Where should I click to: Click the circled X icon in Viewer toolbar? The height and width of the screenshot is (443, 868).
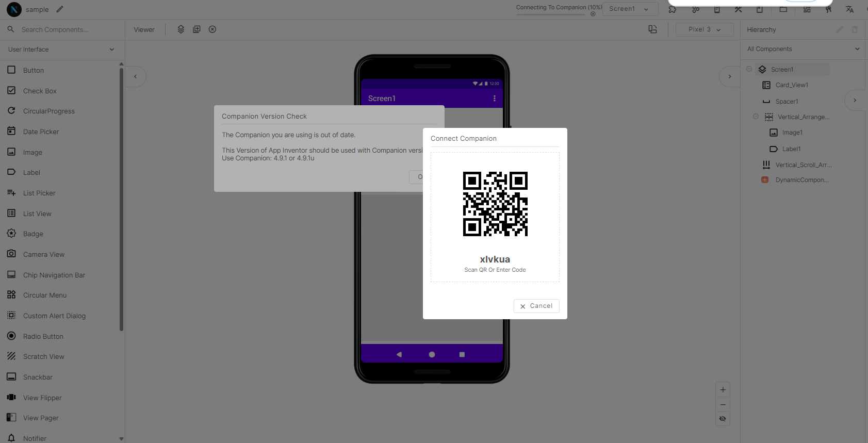(x=212, y=29)
